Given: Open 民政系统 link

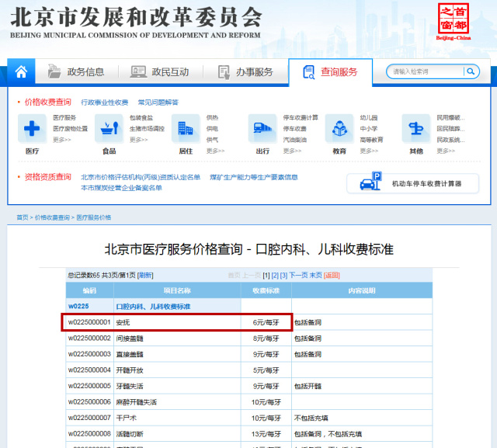Looking at the screenshot, I should [x=450, y=140].
